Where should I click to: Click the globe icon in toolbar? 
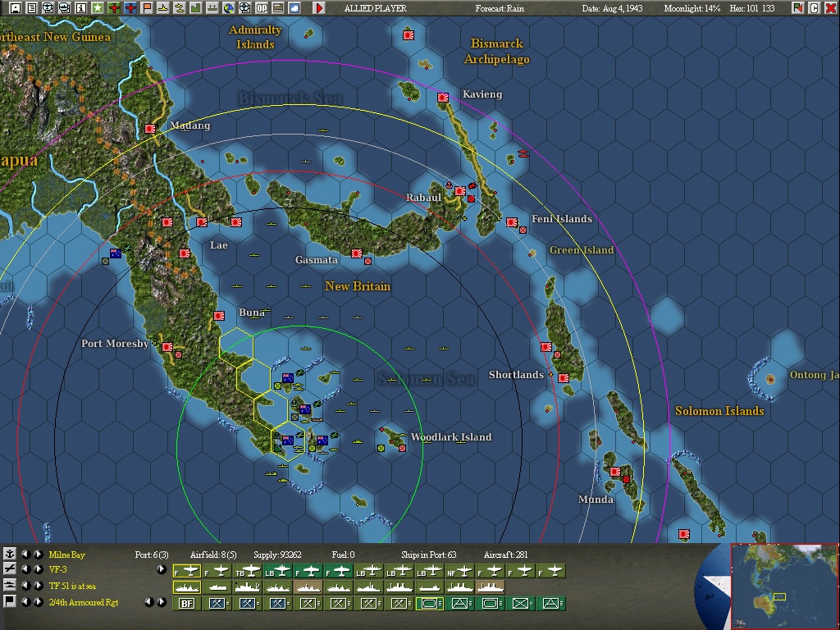pos(229,8)
